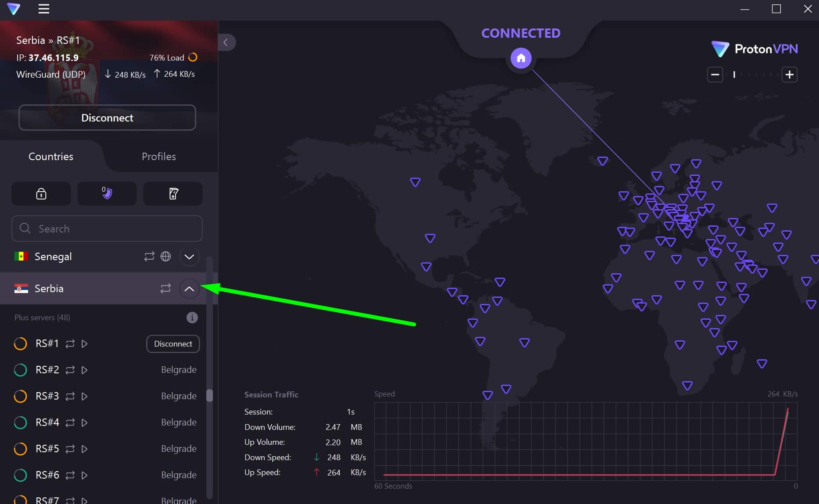Click the RS#2 load indicator circle
This screenshot has width=819, height=504.
[x=21, y=370]
